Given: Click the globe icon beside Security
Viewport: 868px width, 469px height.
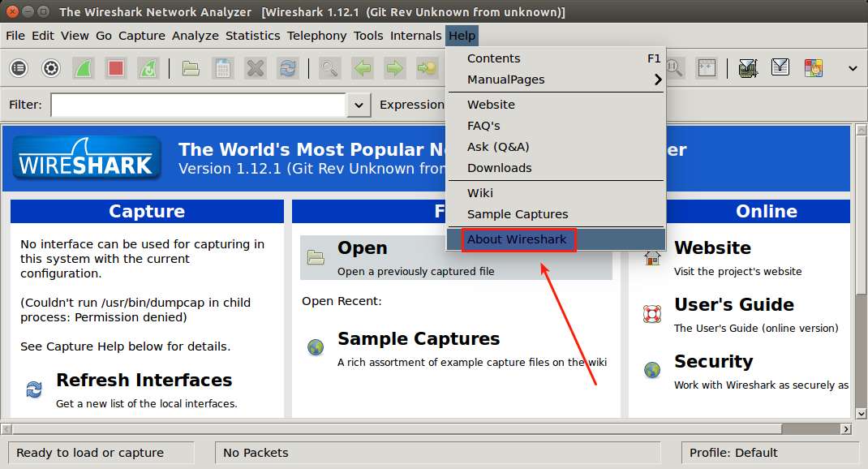Looking at the screenshot, I should click(652, 370).
